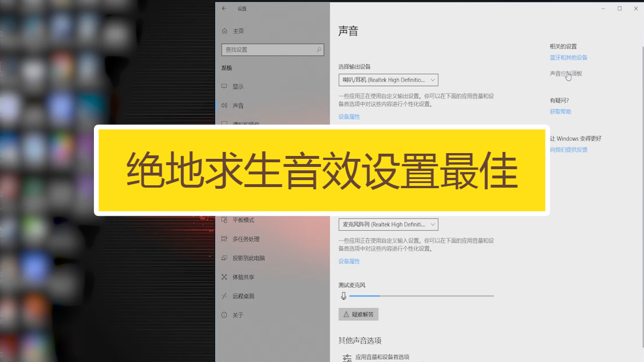Image resolution: width=644 pixels, height=362 pixels.
Task: Open input 设备属性 link below microphone dropdown
Action: 349,261
